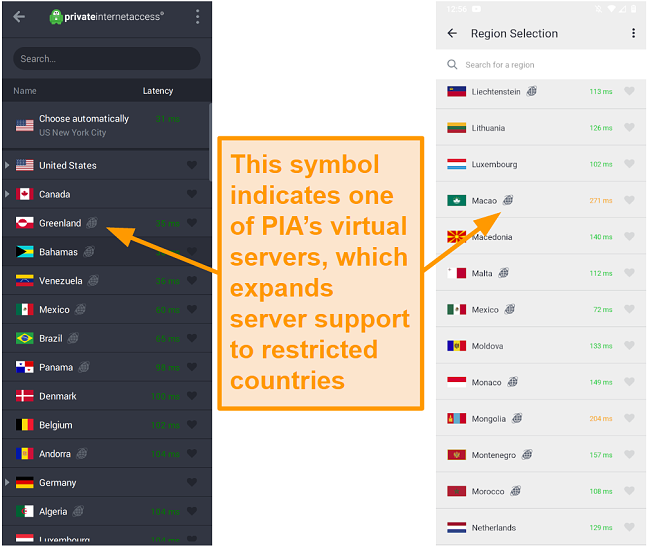650x550 pixels.
Task: Select the Canada flag icon
Action: click(24, 194)
